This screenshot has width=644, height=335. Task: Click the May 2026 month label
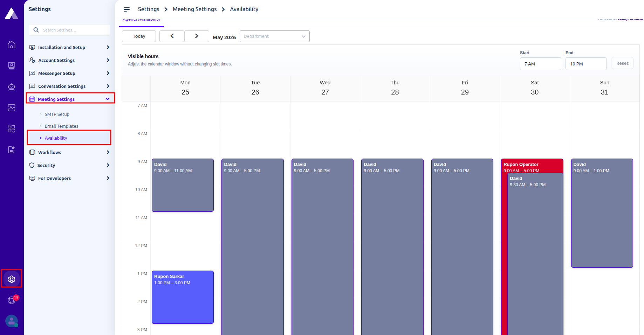(x=224, y=37)
